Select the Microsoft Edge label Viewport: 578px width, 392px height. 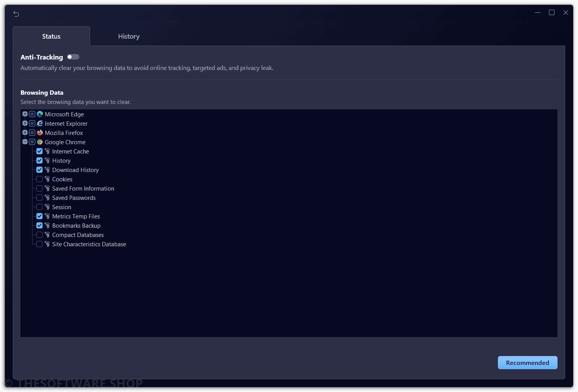pos(64,114)
